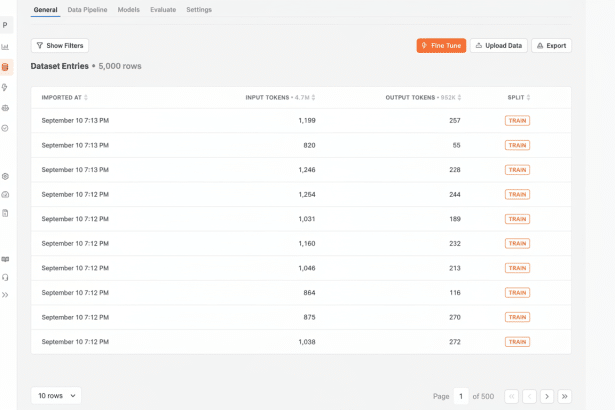Viewport: 615px width, 410px height.
Task: Open the Evaluate tab
Action: 163,10
